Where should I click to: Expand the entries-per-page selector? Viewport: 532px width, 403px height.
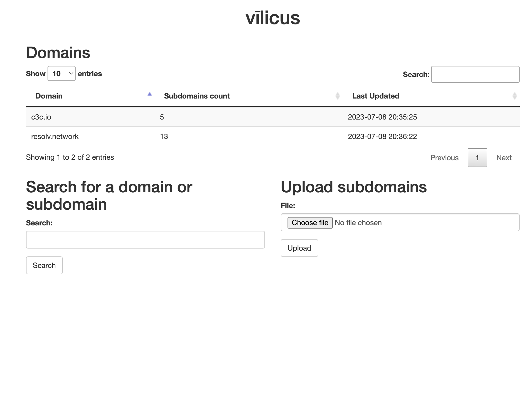click(61, 73)
